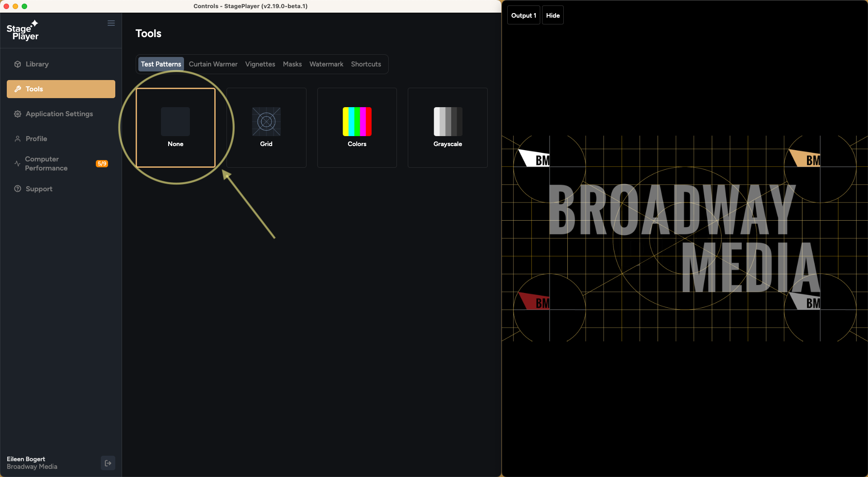The image size is (868, 477).
Task: Open the Masks tab
Action: coord(292,64)
